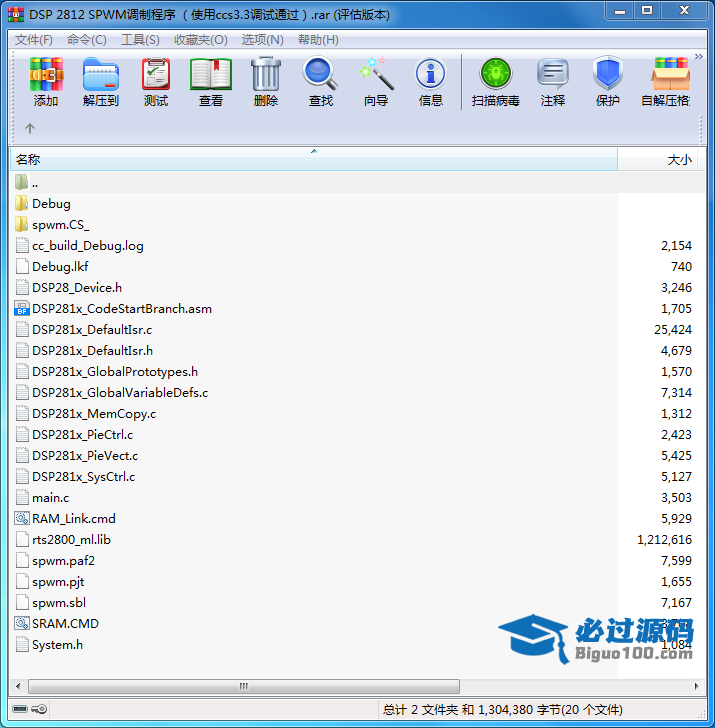Select DSP281x_MemCopy.c file

(94, 413)
